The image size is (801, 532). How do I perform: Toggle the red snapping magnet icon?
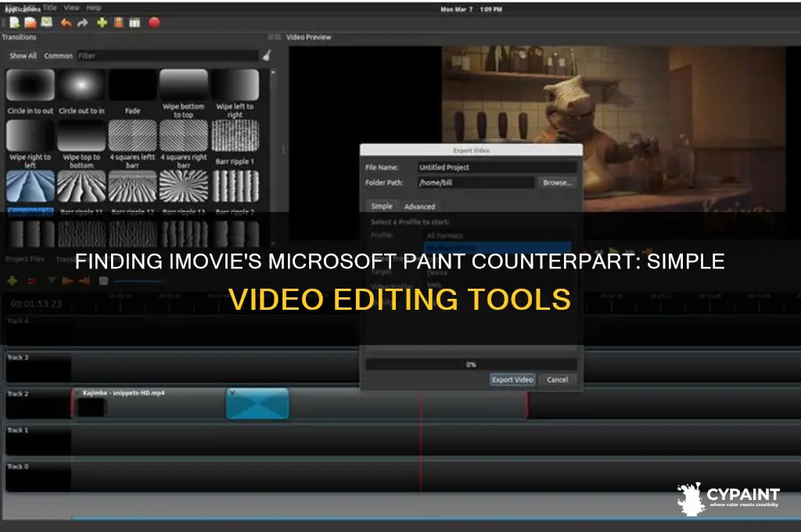[x=31, y=281]
